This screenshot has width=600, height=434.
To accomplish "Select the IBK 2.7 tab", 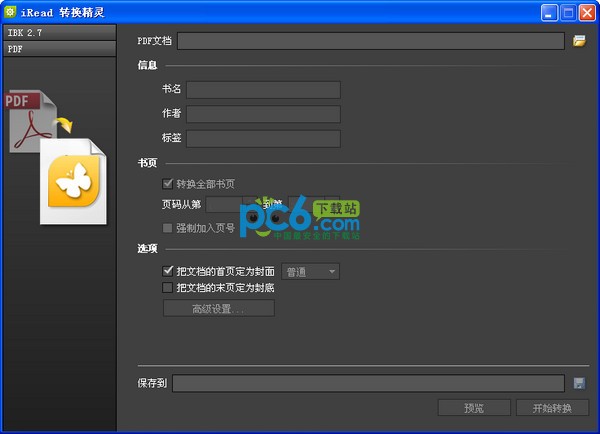I will (60, 33).
